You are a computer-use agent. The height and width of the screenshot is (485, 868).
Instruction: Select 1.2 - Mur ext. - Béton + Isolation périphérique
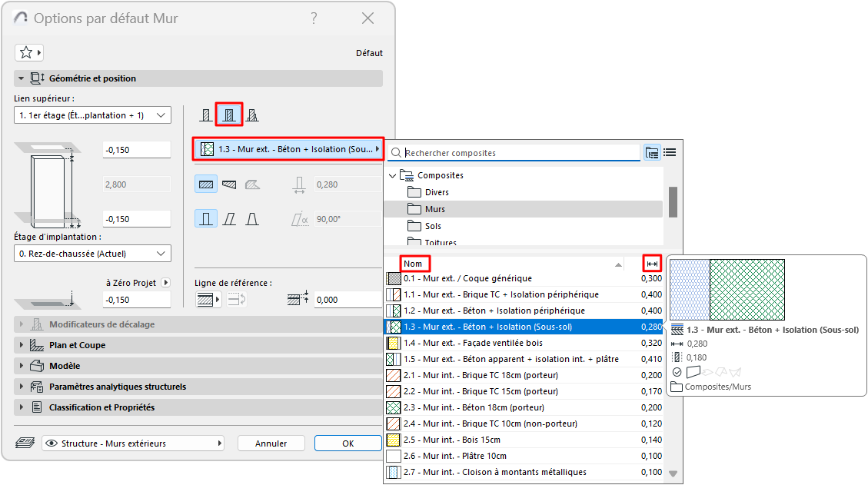point(524,311)
